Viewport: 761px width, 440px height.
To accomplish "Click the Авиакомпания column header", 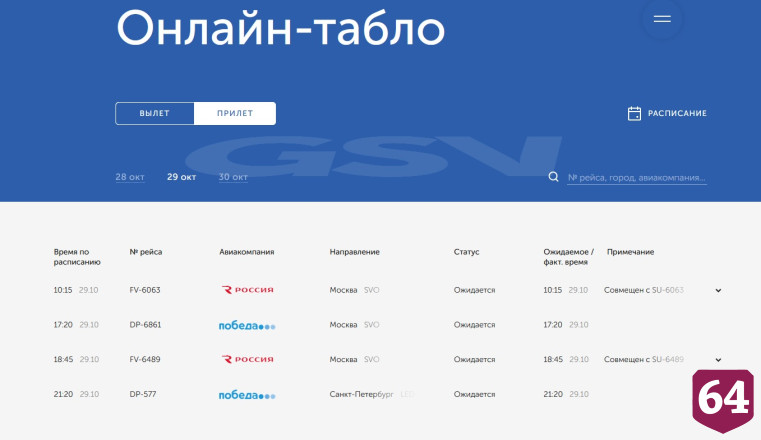I will (247, 252).
